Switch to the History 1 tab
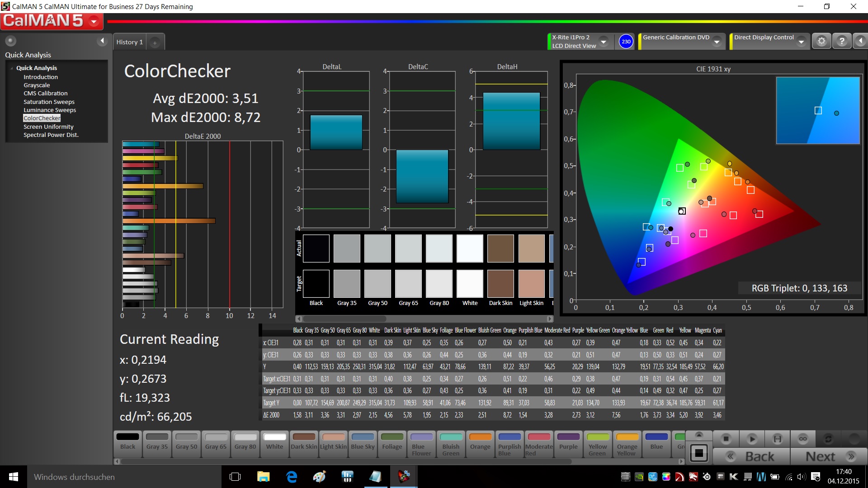 [129, 42]
